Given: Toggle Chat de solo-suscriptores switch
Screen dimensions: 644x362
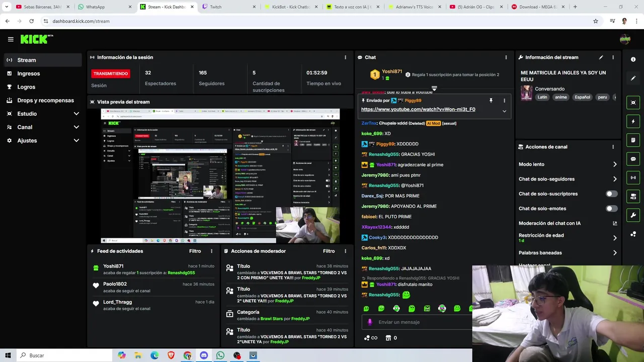Looking at the screenshot, I should point(611,194).
